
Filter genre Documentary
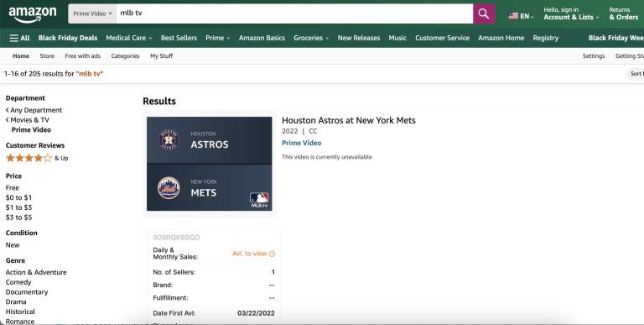point(27,292)
